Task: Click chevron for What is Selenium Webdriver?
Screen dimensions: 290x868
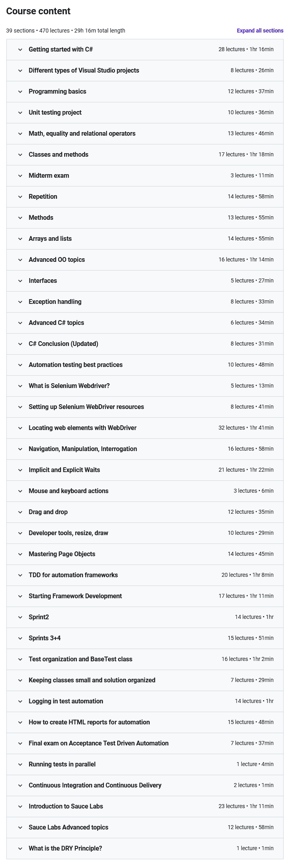Action: point(20,386)
